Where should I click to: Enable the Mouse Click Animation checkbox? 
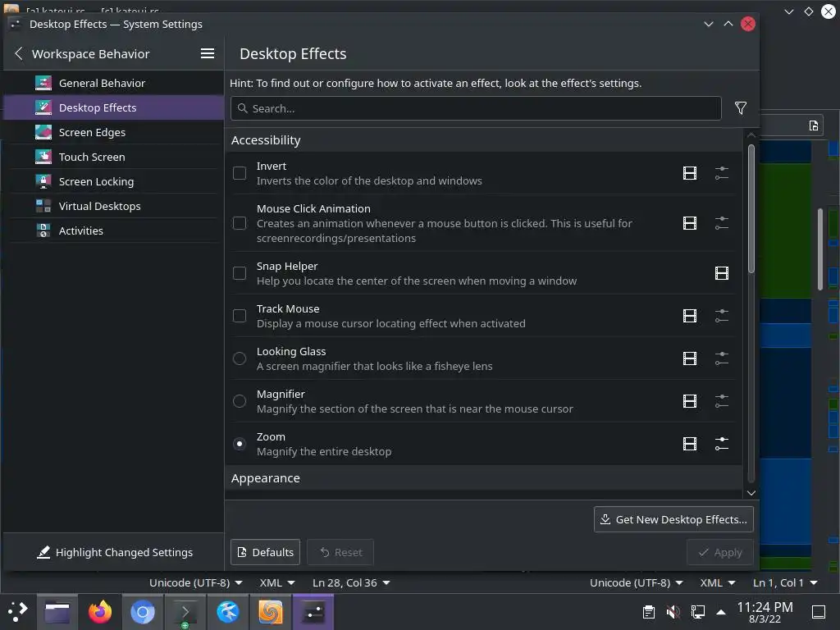pos(240,223)
